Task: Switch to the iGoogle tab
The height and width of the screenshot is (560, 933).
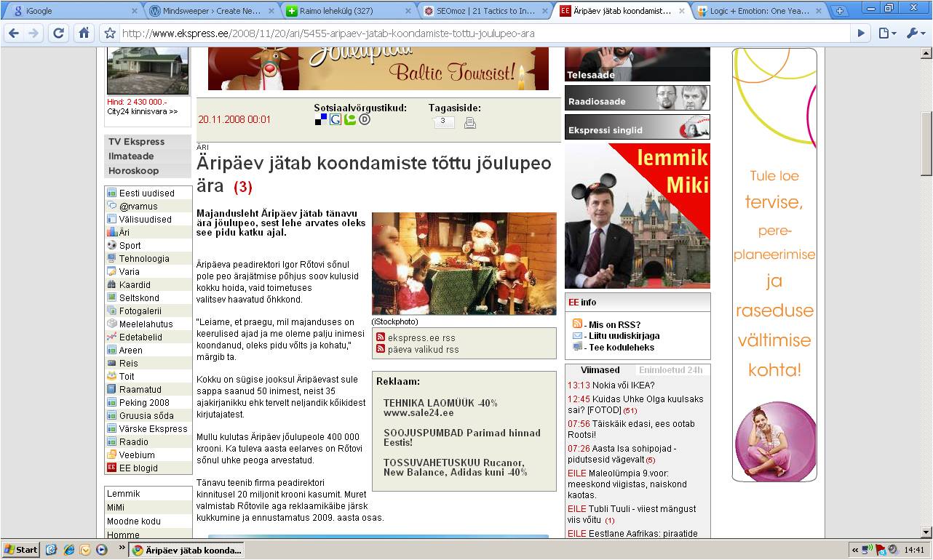Action: [x=71, y=11]
